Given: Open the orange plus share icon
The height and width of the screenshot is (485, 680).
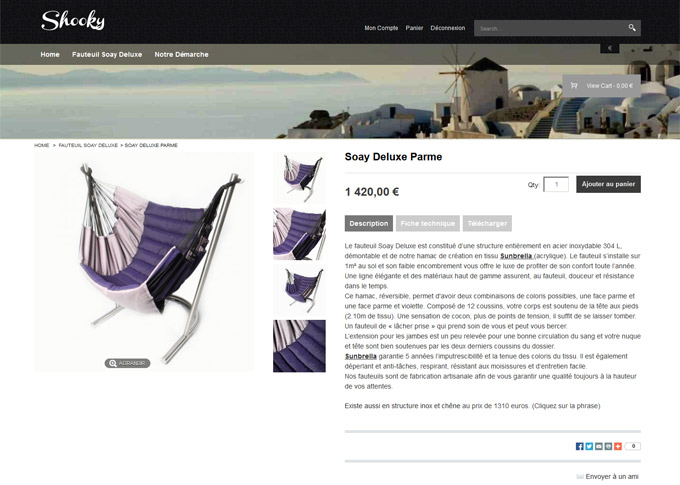Looking at the screenshot, I should coord(618,446).
